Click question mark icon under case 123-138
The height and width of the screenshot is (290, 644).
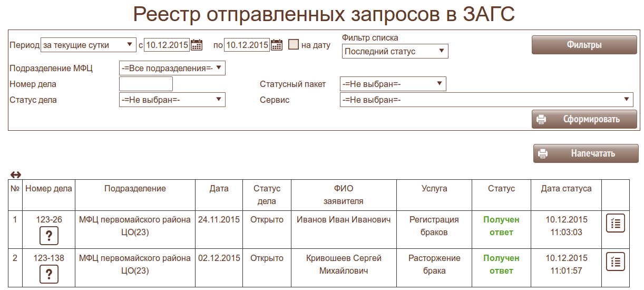pos(48,274)
